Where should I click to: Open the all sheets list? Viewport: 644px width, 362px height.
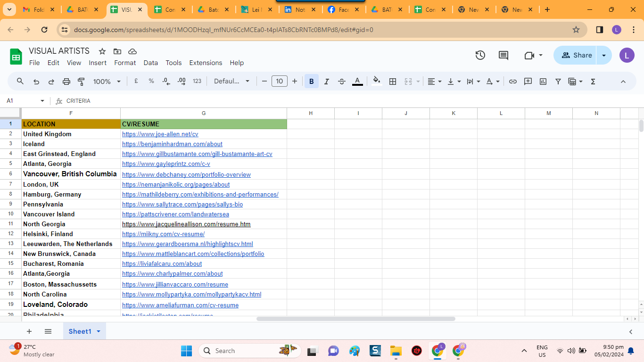(48, 331)
